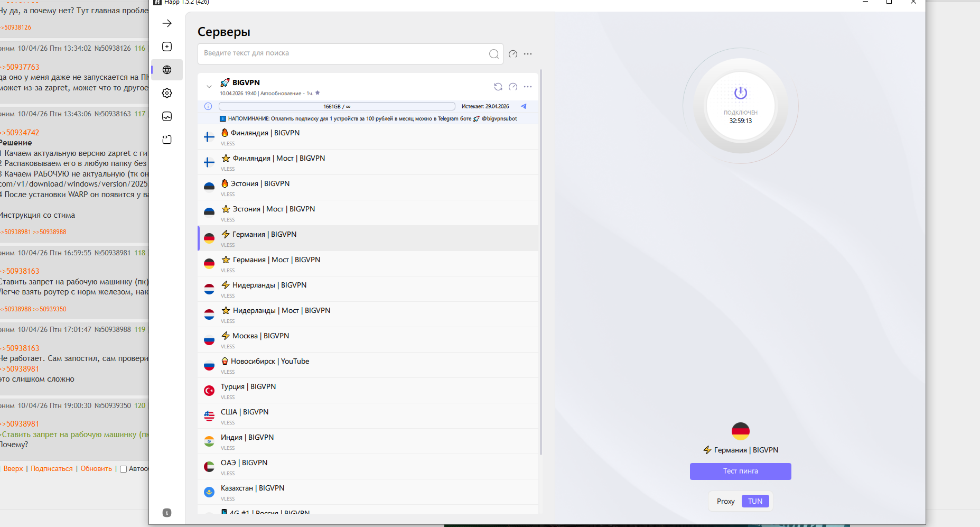Click the Истекает: 29.04.2026 expiry text
Viewport: 980px width, 527px height.
pos(486,106)
